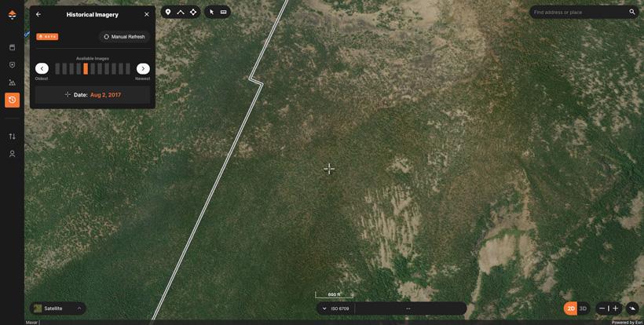The height and width of the screenshot is (325, 644).
Task: Select the ruler measure tool
Action: pyautogui.click(x=223, y=12)
